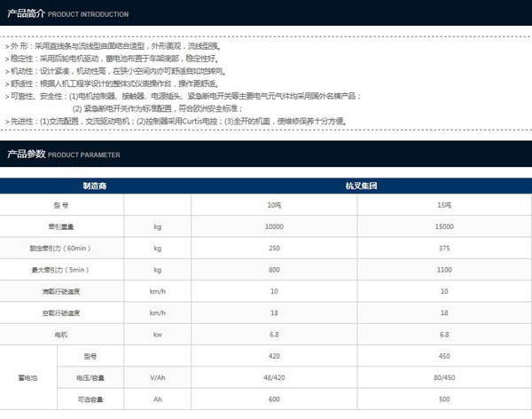Click the 10000 traction weight value
Viewport: 532px width, 419px height.
(274, 226)
